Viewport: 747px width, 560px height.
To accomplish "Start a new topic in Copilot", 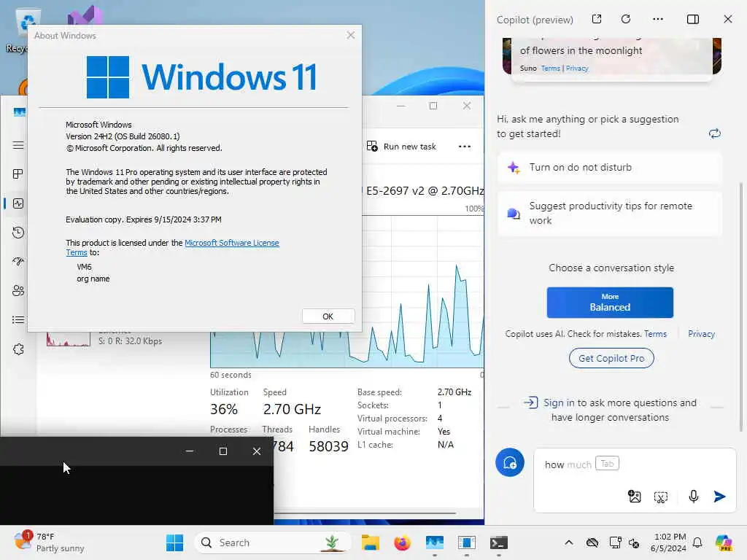I will tap(510, 462).
